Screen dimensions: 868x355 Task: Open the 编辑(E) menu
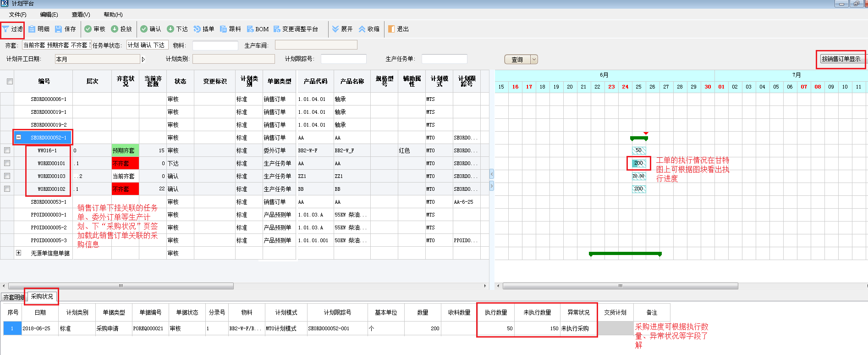(49, 15)
